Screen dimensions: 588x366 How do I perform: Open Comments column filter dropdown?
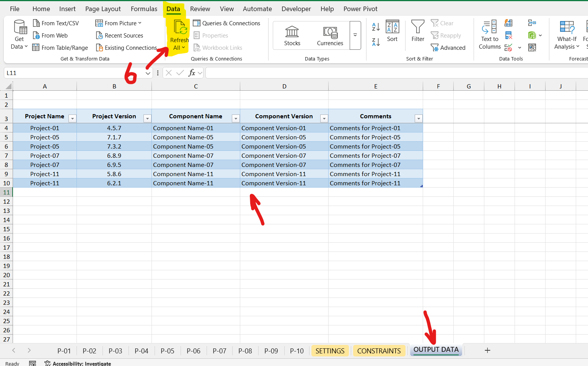point(419,119)
